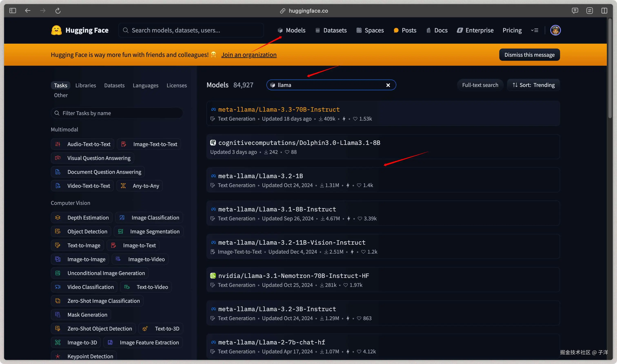
Task: Toggle the Audio-Text-to-Text task filter
Action: click(83, 144)
